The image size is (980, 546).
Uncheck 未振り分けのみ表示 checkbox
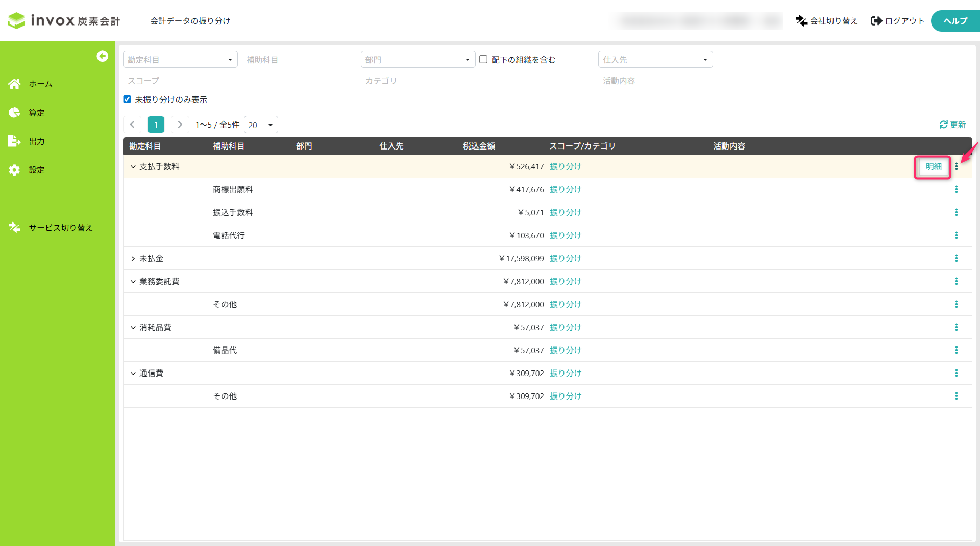click(x=127, y=100)
